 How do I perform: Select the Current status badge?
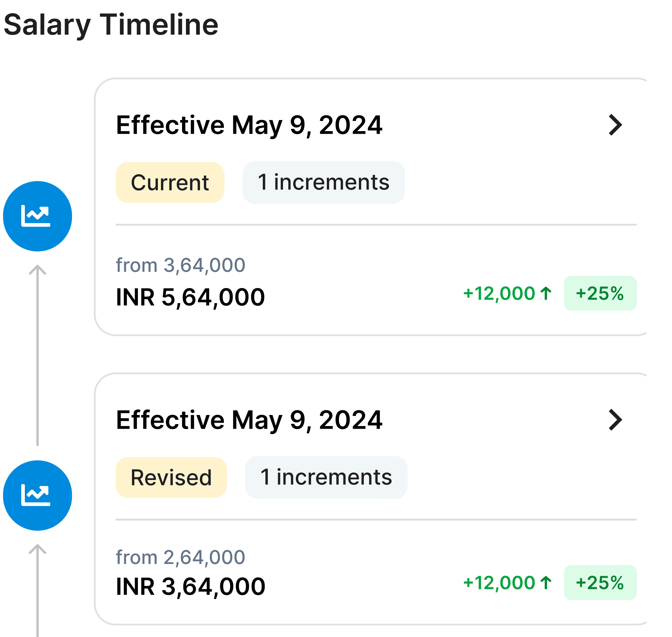(x=170, y=183)
